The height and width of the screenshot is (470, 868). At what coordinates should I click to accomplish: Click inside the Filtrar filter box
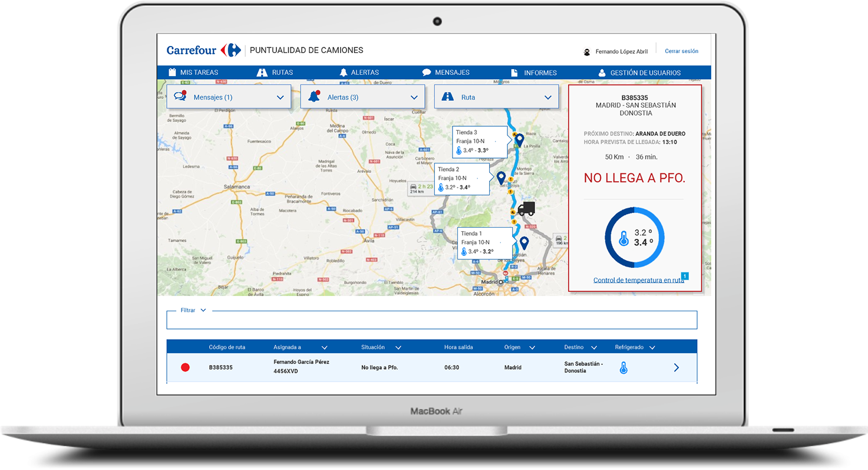tap(432, 320)
